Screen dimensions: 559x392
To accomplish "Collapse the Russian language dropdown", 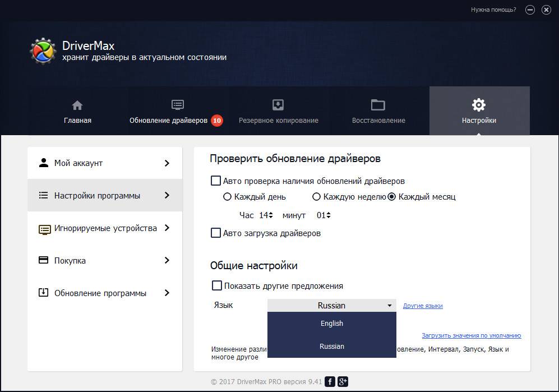I will (331, 305).
